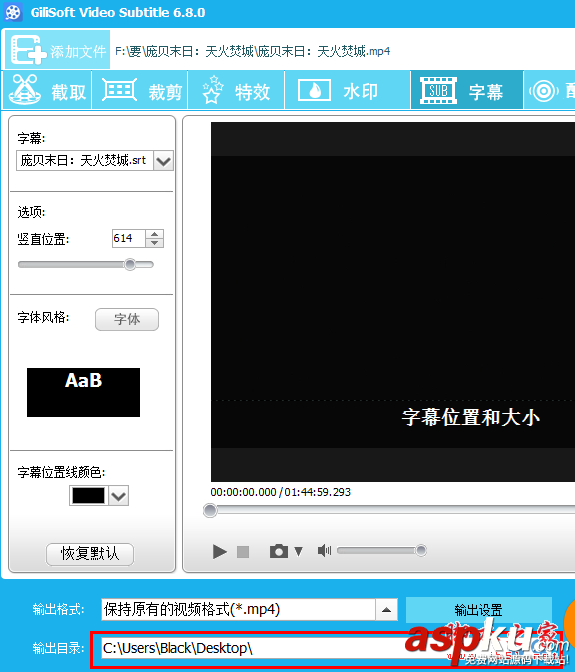Screen dimensions: 575x672
Task: Click the output format field 保持原有的视频格式
Action: click(x=238, y=609)
